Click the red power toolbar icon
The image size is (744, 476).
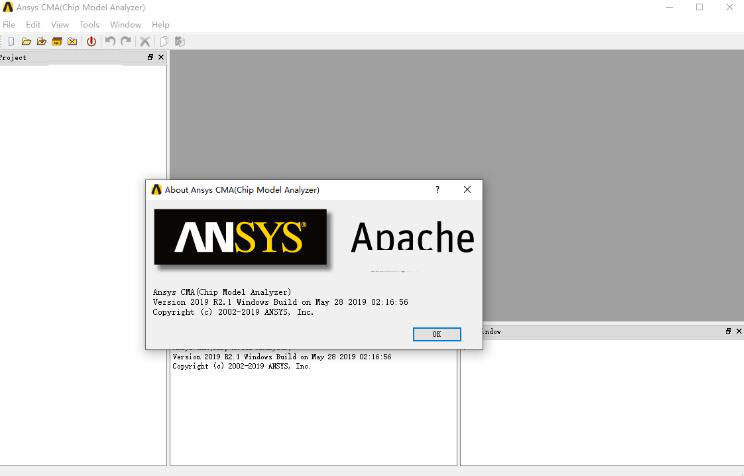tap(91, 41)
